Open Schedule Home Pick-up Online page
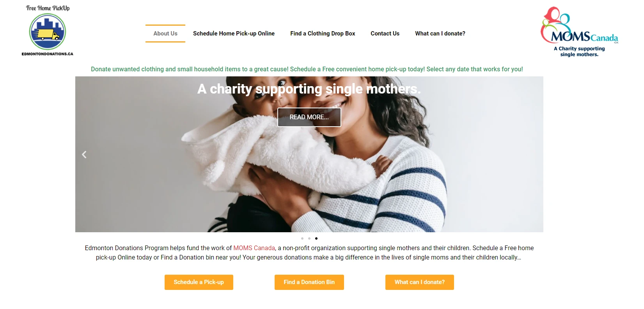 (234, 34)
